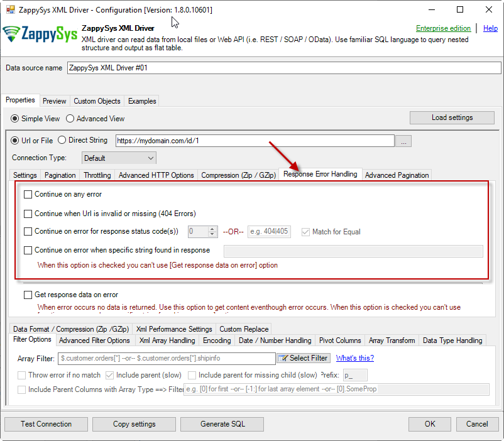The height and width of the screenshot is (441, 504).
Task: Select the Advanced View radio button
Action: [70, 119]
